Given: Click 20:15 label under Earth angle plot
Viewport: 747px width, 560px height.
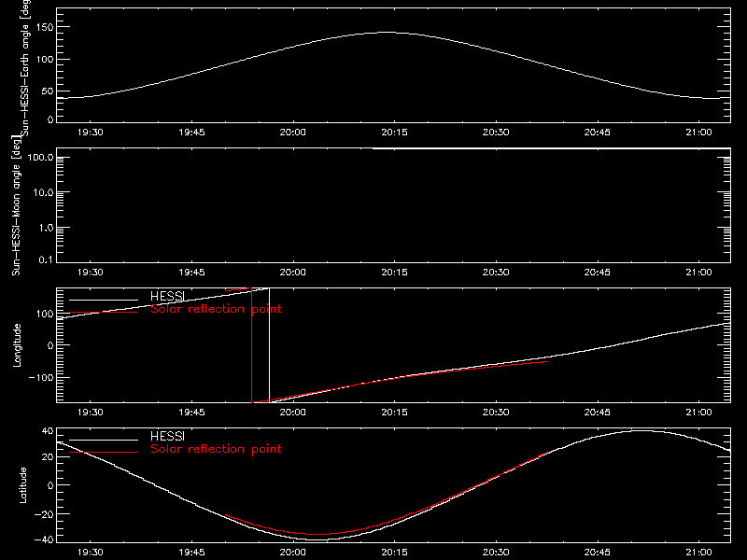Looking at the screenshot, I should 394,133.
